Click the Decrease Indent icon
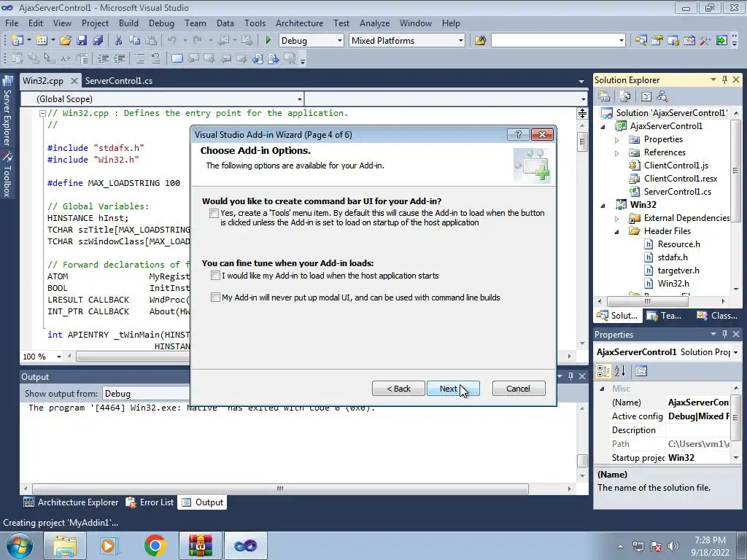The width and height of the screenshot is (747, 560). click(103, 58)
